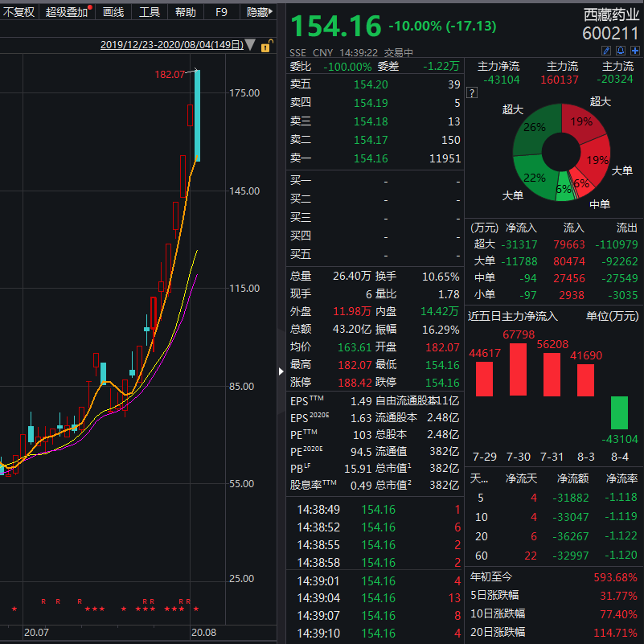This screenshot has height=644, width=644.
Task: Open the 超级叠加 overlay menu
Action: [x=67, y=12]
